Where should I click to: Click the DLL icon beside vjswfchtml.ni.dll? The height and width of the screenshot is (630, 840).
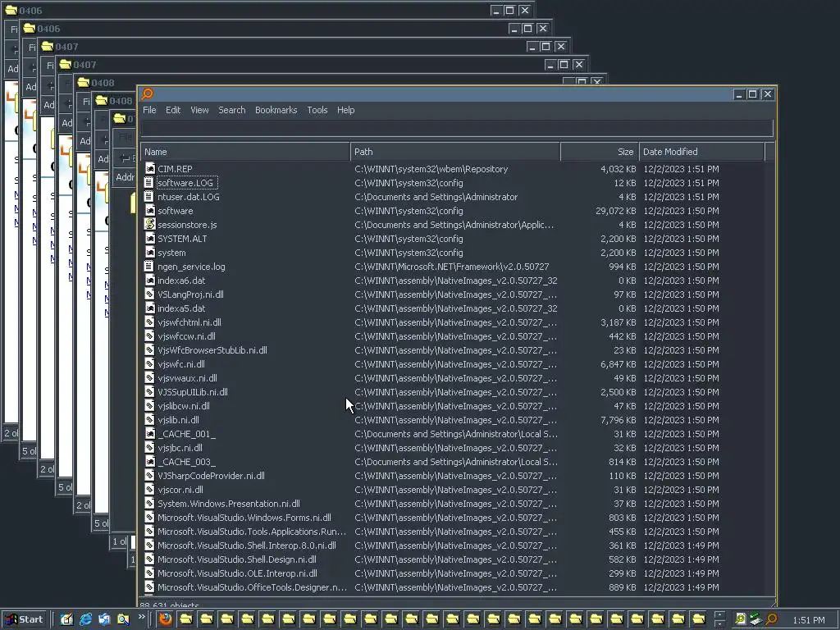tap(150, 322)
